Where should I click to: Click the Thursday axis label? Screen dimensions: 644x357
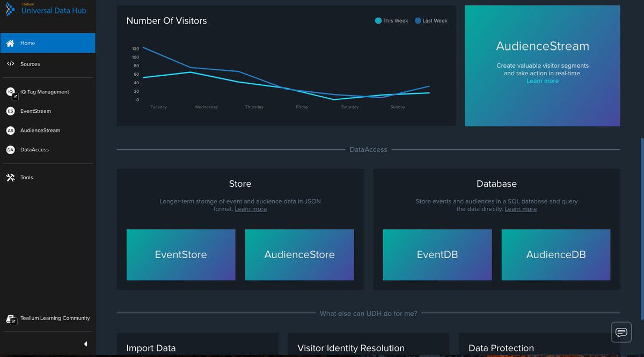point(254,107)
